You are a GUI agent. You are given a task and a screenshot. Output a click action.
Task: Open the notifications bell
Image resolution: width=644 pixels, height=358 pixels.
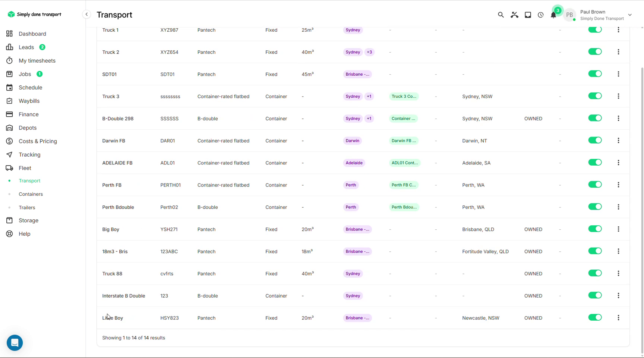pos(553,15)
